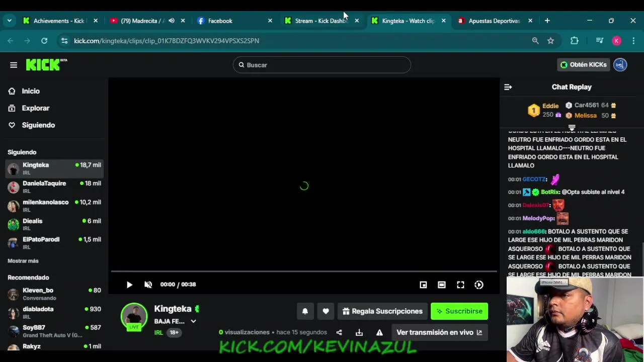Click the Buscar search field

pyautogui.click(x=322, y=65)
